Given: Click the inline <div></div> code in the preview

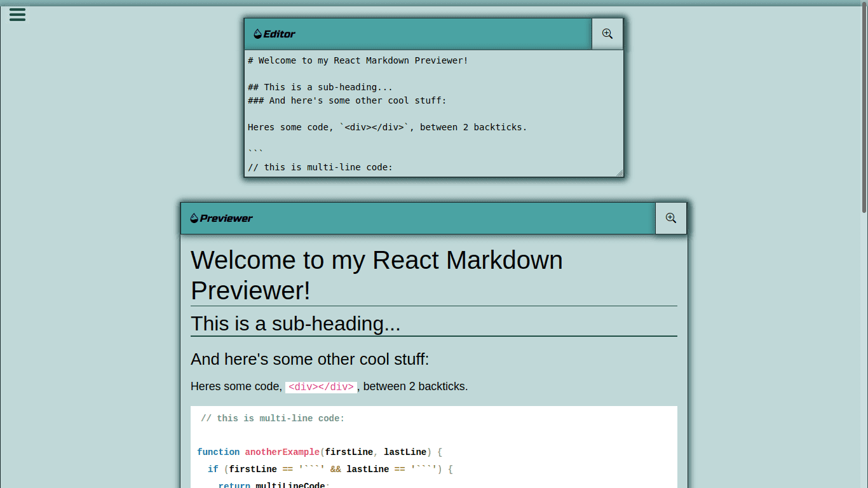Looking at the screenshot, I should [x=321, y=387].
